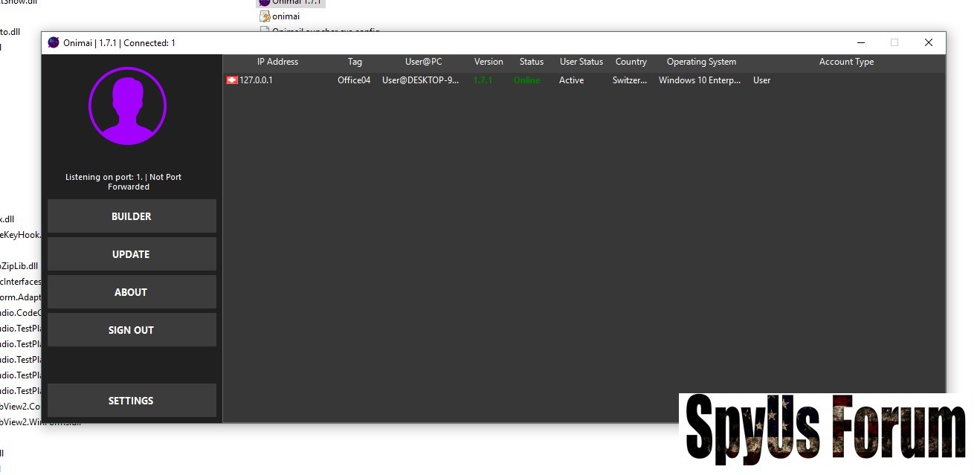This screenshot has width=980, height=475.
Task: Sort the list by Status column
Action: pos(531,62)
